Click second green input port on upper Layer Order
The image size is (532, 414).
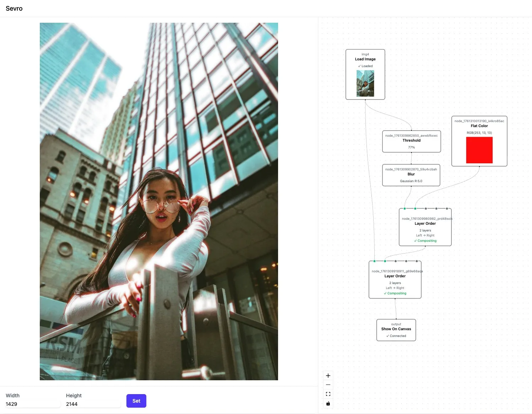click(x=415, y=208)
